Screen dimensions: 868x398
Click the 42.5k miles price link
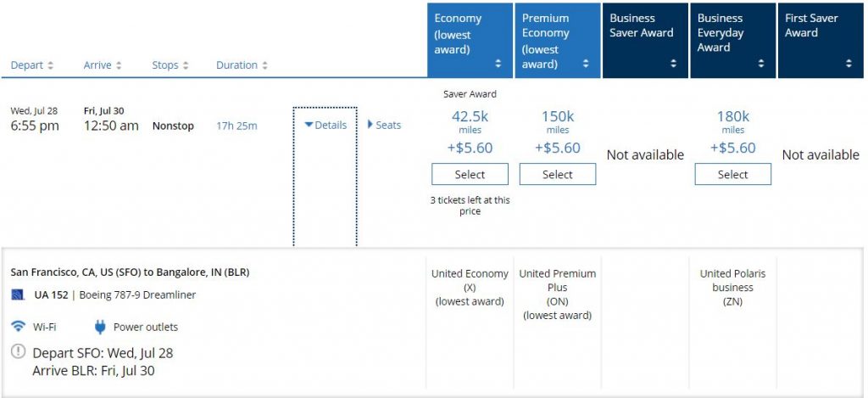[470, 117]
